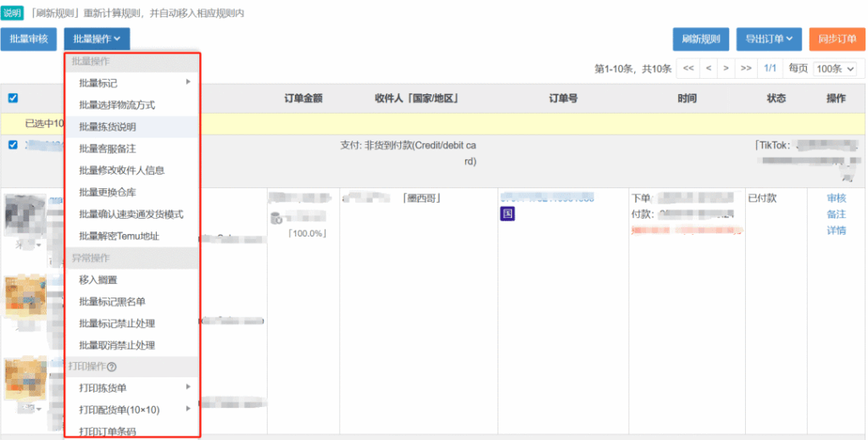Select 批量拣货说明 from the menu

point(108,127)
